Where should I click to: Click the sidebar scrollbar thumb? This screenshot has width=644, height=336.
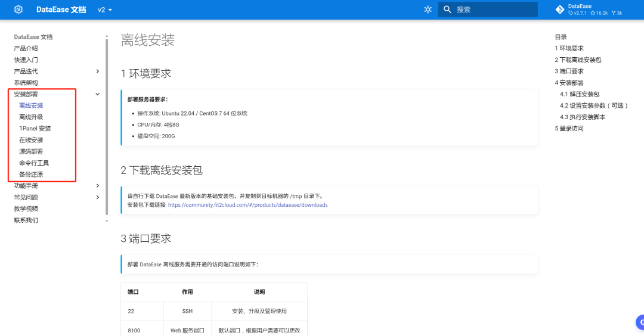tap(107, 127)
